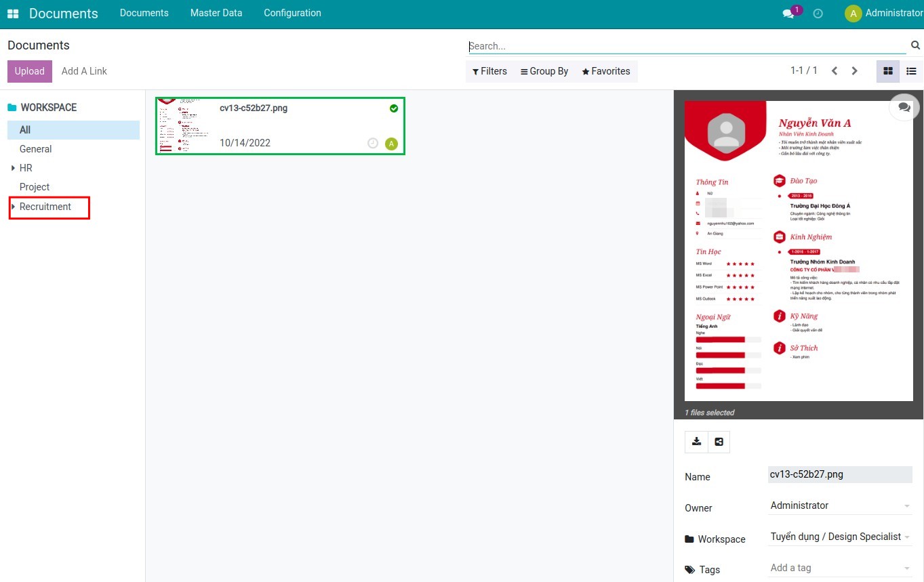
Task: Toggle selection checkmark on cv13-c52b27.png
Action: 394,108
